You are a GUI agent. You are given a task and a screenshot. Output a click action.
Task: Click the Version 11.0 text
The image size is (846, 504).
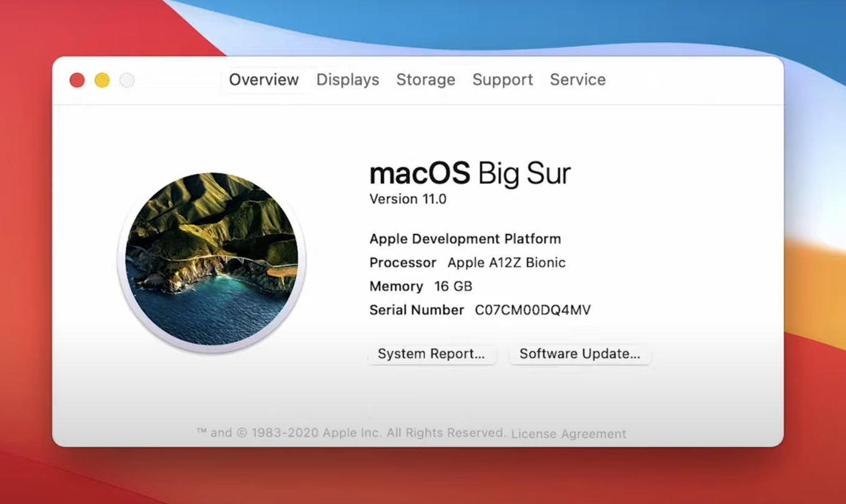point(408,199)
